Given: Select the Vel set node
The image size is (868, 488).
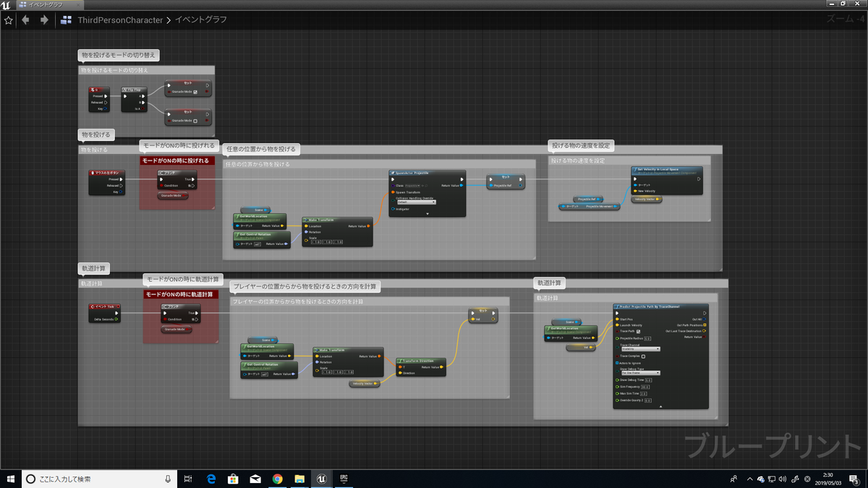Looking at the screenshot, I should click(483, 314).
